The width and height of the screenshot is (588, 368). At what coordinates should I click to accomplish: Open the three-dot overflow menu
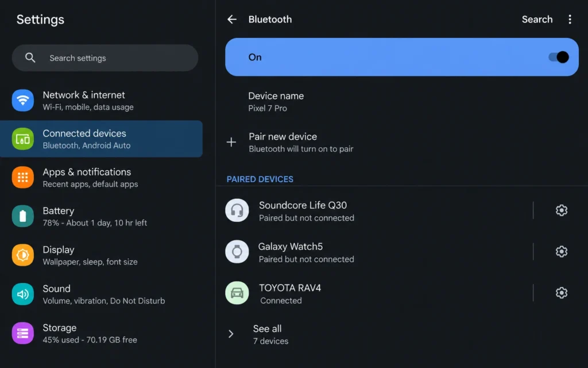pyautogui.click(x=570, y=19)
